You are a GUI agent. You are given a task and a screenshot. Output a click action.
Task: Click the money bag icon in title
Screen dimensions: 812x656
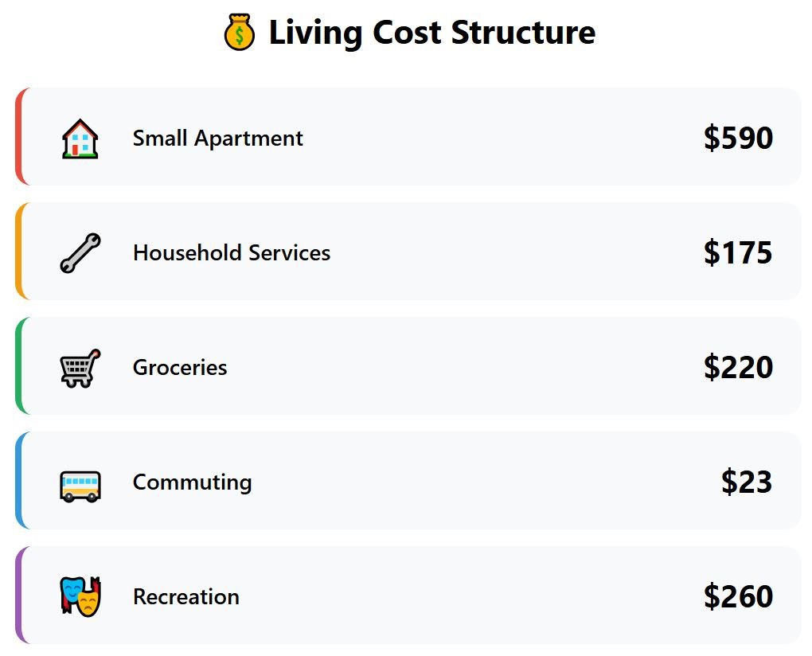point(239,33)
